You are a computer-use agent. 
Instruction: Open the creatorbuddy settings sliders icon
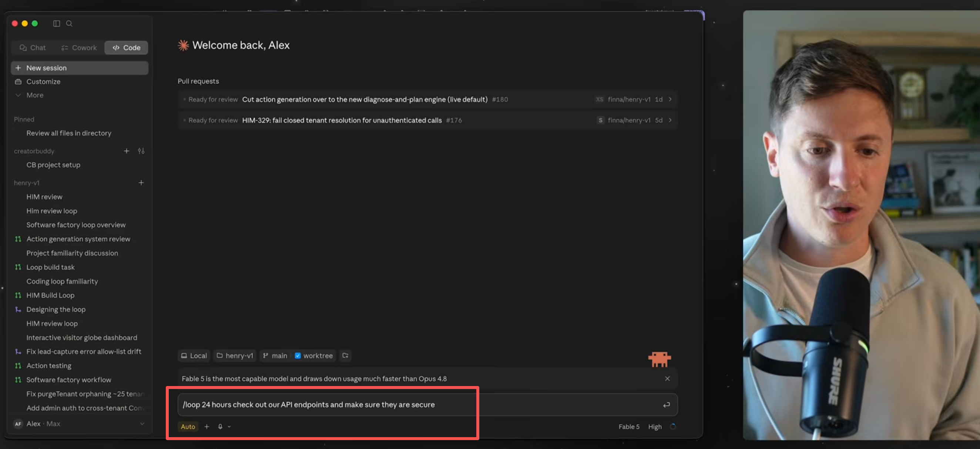click(141, 151)
